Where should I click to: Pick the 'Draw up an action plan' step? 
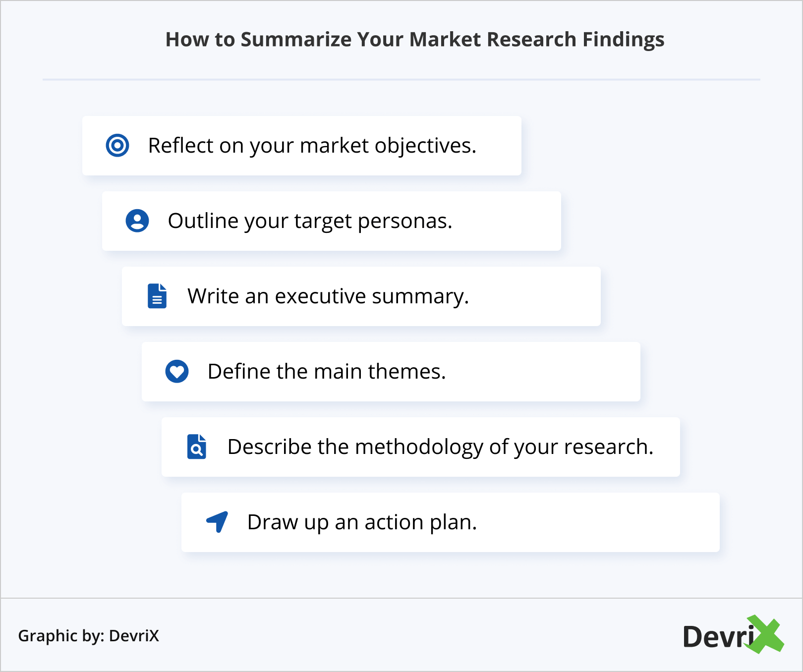[362, 522]
